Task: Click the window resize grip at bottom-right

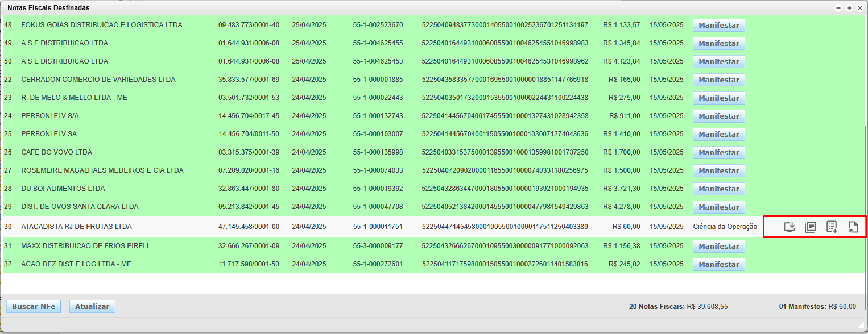Action: pyautogui.click(x=861, y=327)
